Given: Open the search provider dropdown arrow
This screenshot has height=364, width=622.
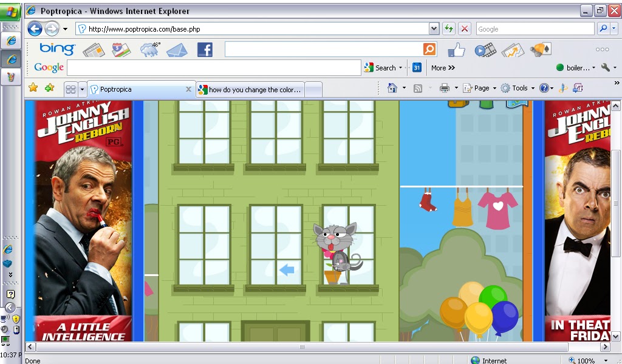Looking at the screenshot, I should [613, 29].
